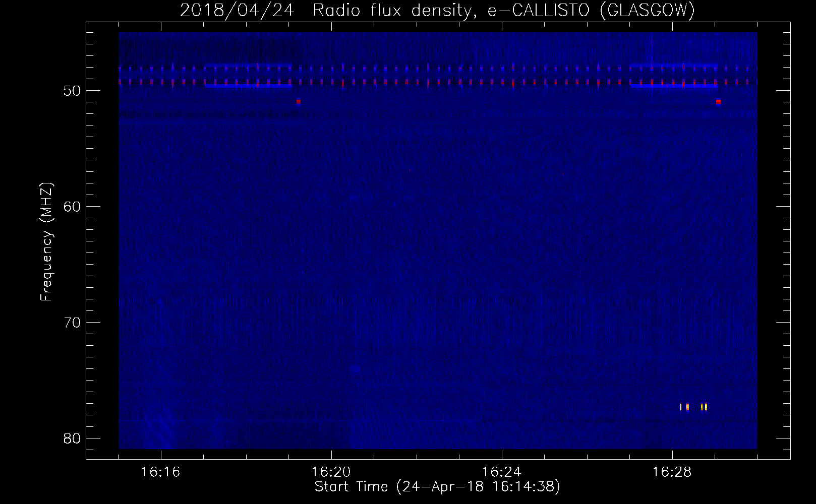Screen dimensions: 816x504
Task: Click the 'Frequency (MHZ)' axis label
Action: point(46,242)
